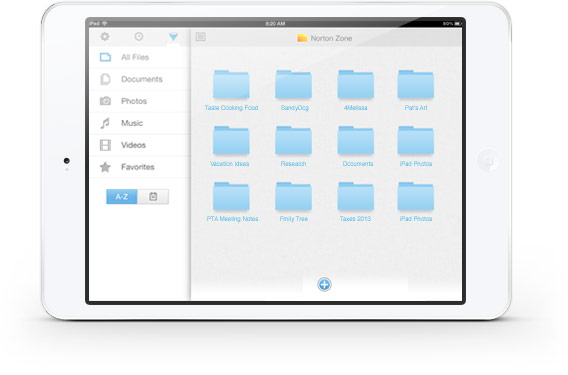Open the PTA Meeting Notes folder
The height and width of the screenshot is (375, 568).
tap(232, 202)
